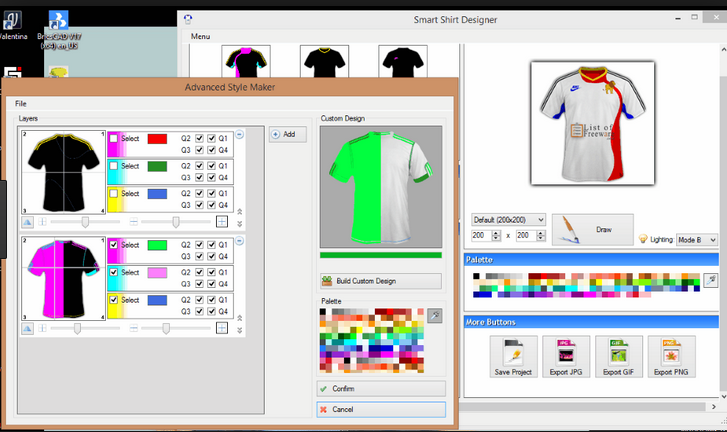Image resolution: width=727 pixels, height=432 pixels.
Task: Click Smart Shirt Designer title bar app icon
Action: click(x=188, y=19)
